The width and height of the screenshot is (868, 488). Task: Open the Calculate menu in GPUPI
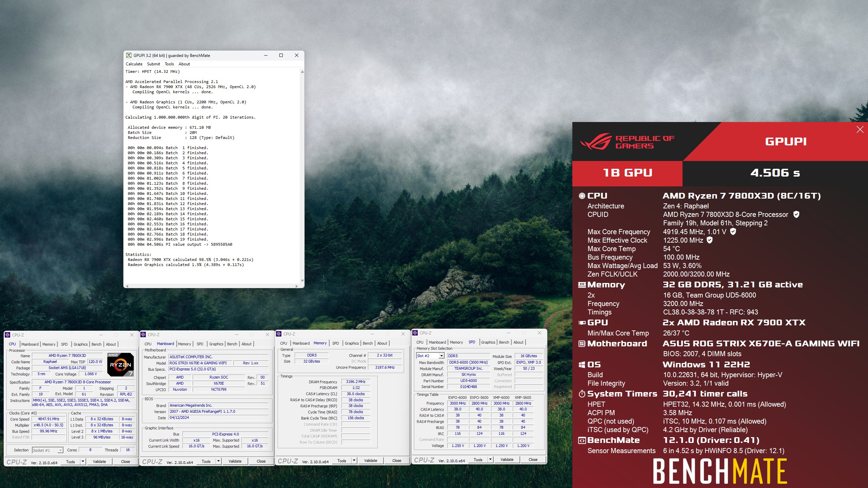tap(134, 64)
